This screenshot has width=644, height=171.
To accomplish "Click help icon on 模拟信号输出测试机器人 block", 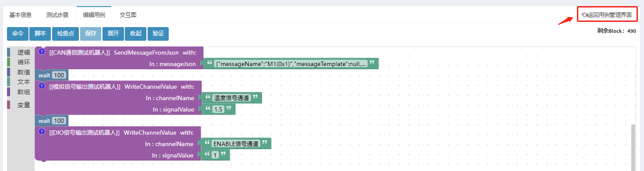I will click(x=42, y=86).
